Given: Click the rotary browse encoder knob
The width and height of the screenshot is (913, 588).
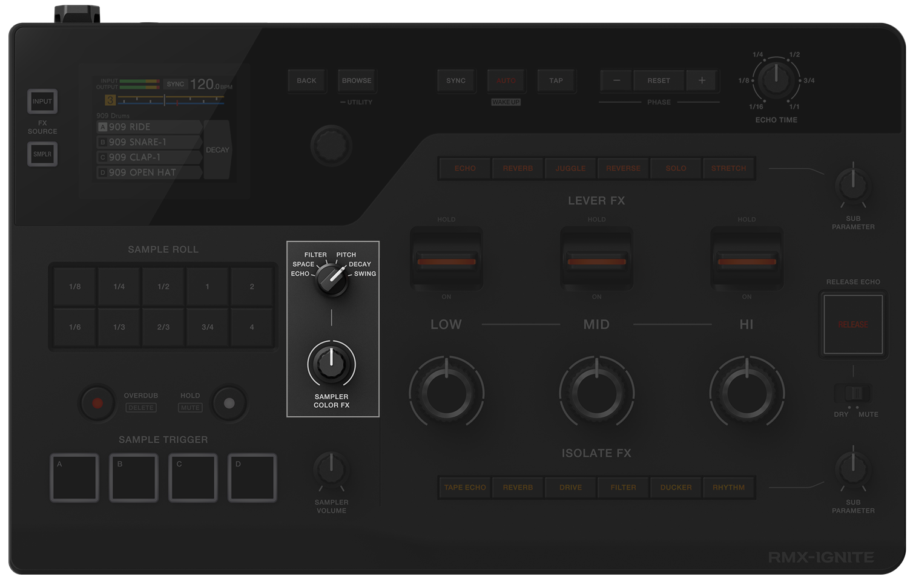Looking at the screenshot, I should pos(331,146).
